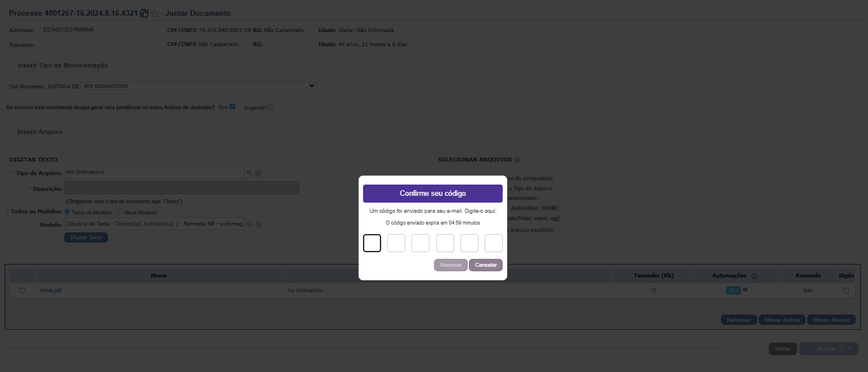The width and height of the screenshot is (868, 372).
Task: Select Meus Modelos radio option
Action: [120, 212]
